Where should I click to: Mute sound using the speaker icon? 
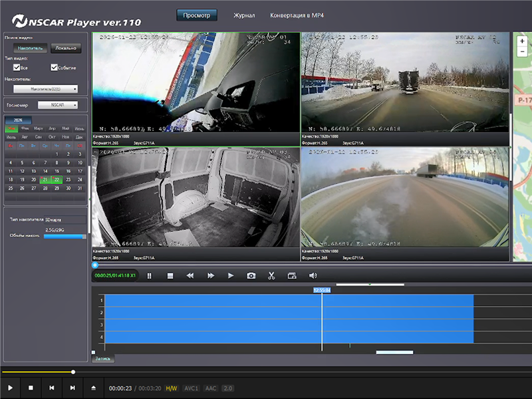tap(313, 275)
